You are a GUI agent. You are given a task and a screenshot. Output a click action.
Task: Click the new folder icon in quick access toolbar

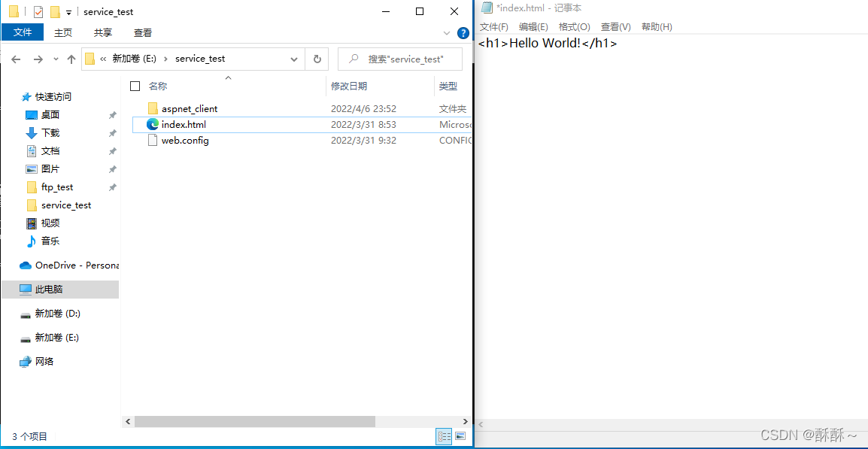pos(55,11)
